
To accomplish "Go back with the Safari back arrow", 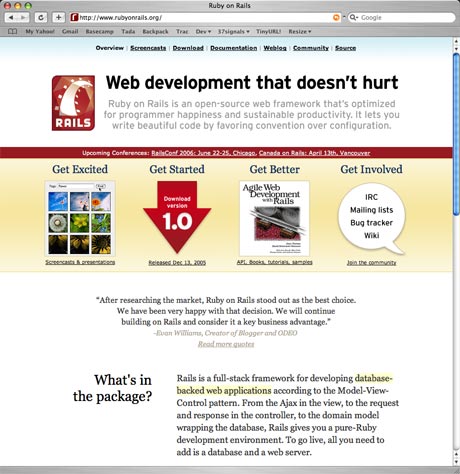I will click(11, 17).
